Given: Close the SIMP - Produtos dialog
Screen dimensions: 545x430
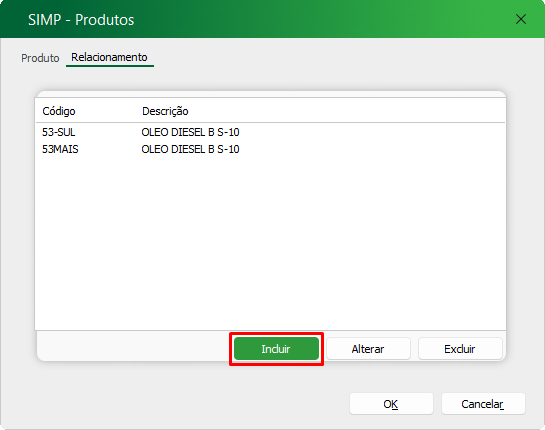Looking at the screenshot, I should [521, 19].
